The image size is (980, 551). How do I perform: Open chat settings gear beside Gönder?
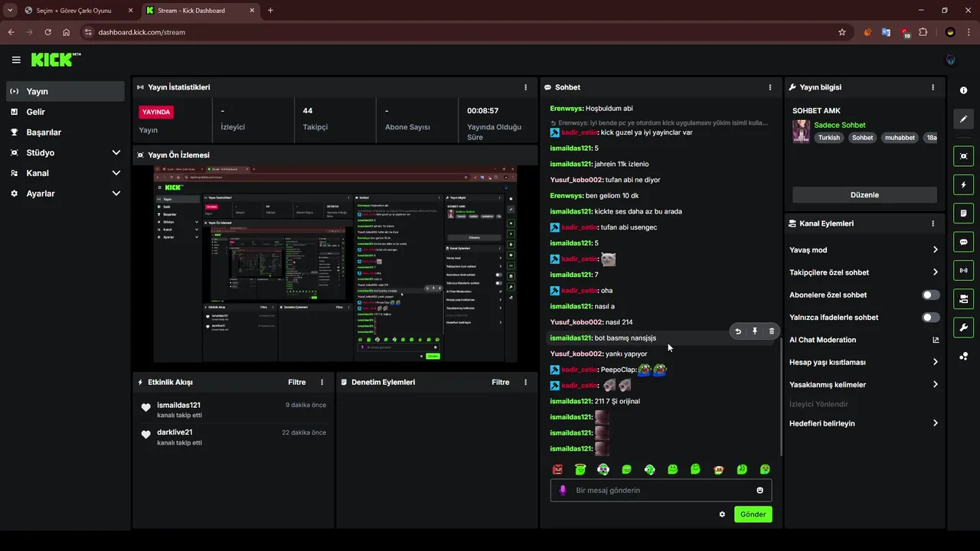pos(722,514)
